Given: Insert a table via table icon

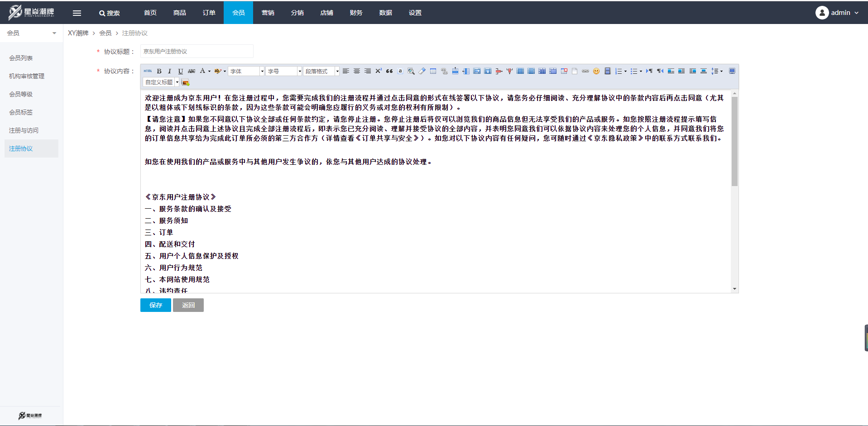Looking at the screenshot, I should [433, 71].
